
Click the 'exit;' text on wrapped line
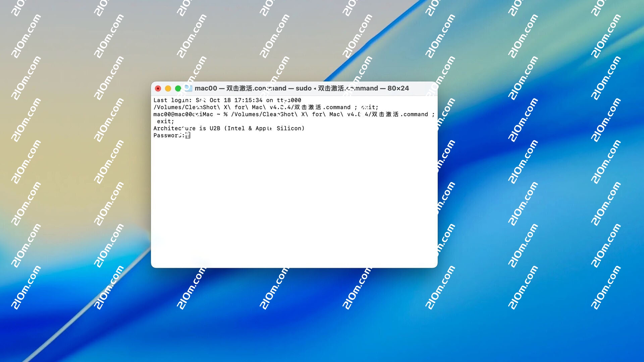tap(165, 121)
